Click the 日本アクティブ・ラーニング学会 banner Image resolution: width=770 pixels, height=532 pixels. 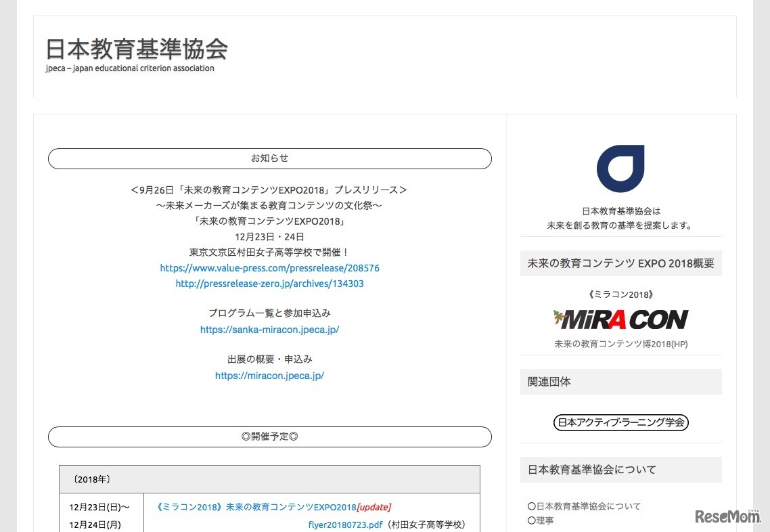pyautogui.click(x=620, y=422)
